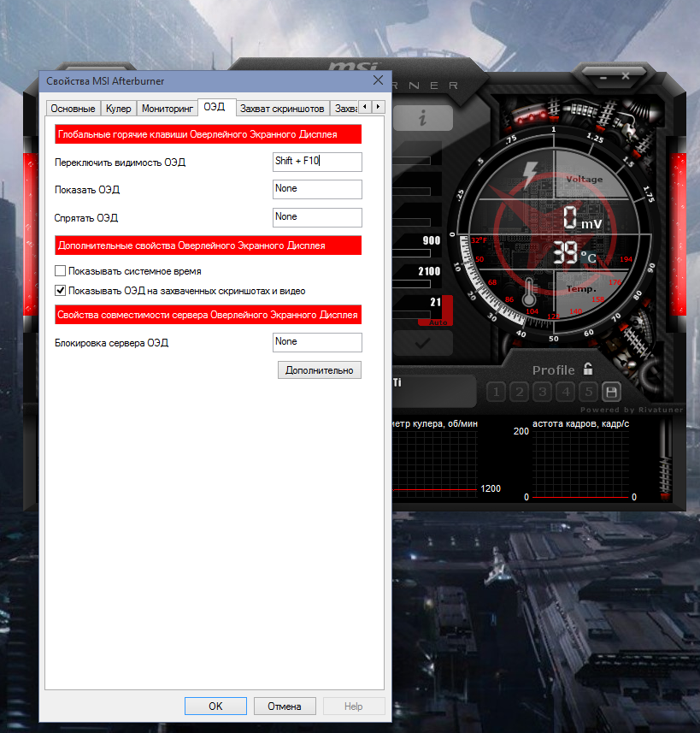700x733 pixels.
Task: Cancel the dialog with Отмена
Action: [x=285, y=706]
